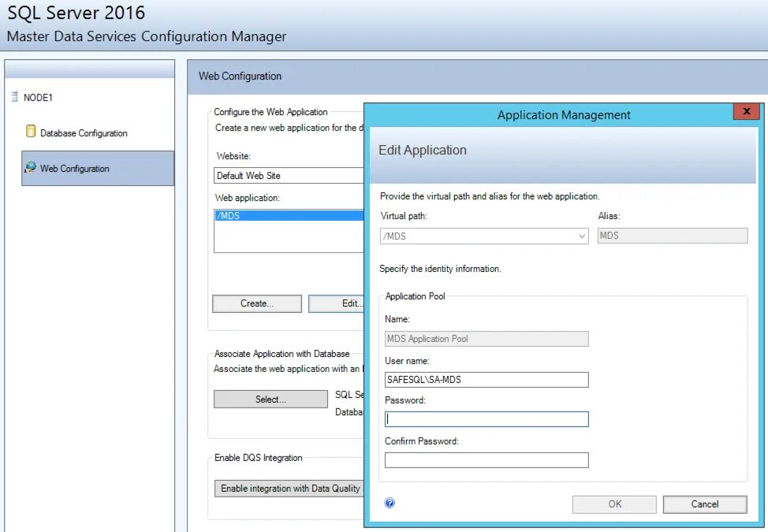Viewport: 768px width, 532px height.
Task: Click the Application Pool Name field
Action: (487, 339)
